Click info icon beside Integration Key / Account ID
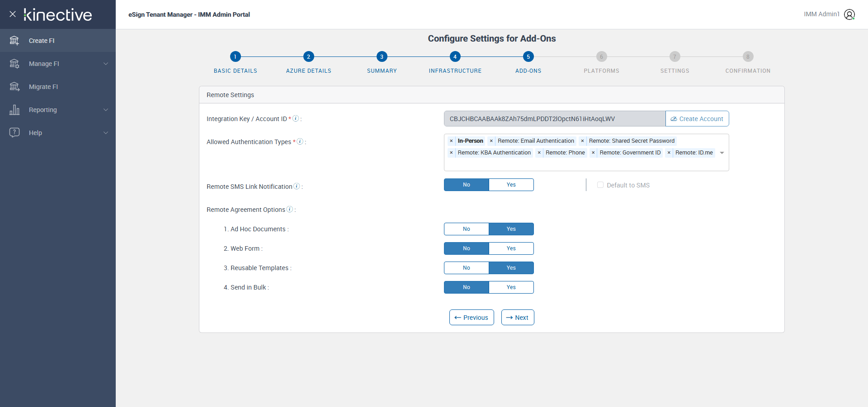 (296, 118)
